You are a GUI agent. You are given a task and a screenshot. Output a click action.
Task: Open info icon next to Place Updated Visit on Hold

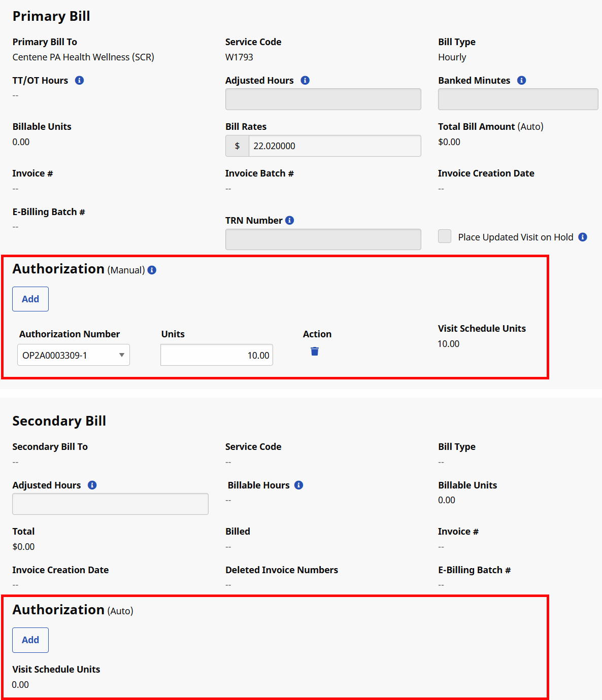[x=583, y=237]
